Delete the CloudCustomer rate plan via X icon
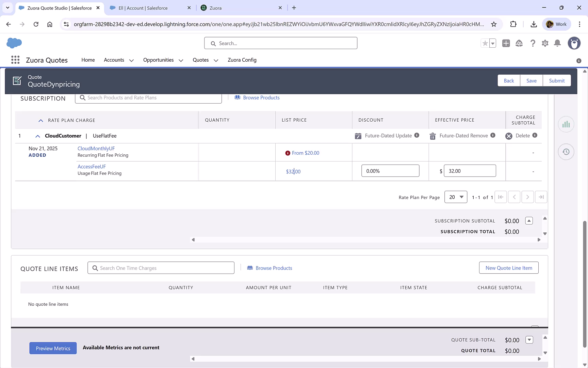The height and width of the screenshot is (368, 588). pos(509,136)
